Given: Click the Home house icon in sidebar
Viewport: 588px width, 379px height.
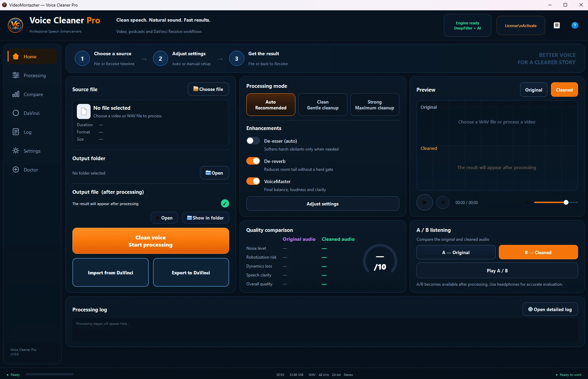Looking at the screenshot, I should tap(16, 57).
